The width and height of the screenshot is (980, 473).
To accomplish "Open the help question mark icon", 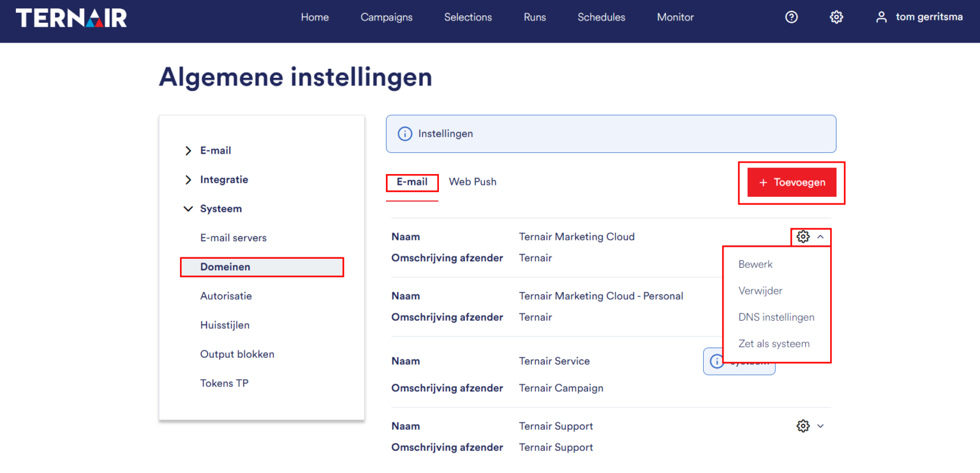I will [791, 17].
